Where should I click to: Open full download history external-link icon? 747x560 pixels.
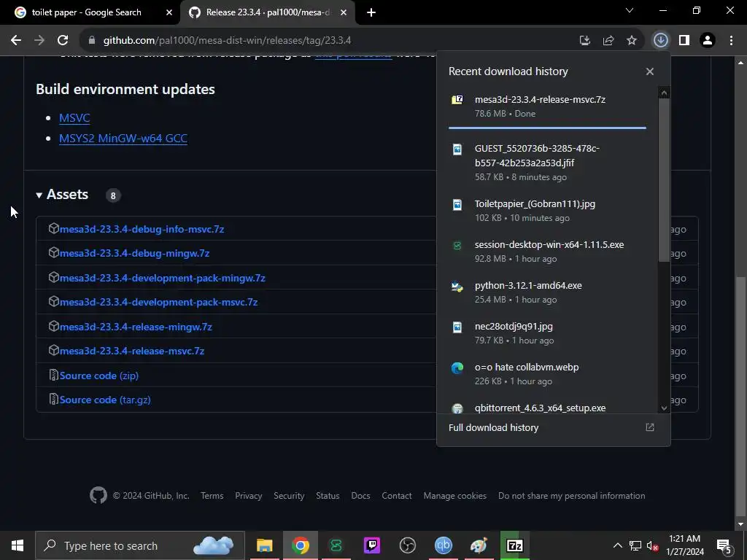click(x=650, y=427)
